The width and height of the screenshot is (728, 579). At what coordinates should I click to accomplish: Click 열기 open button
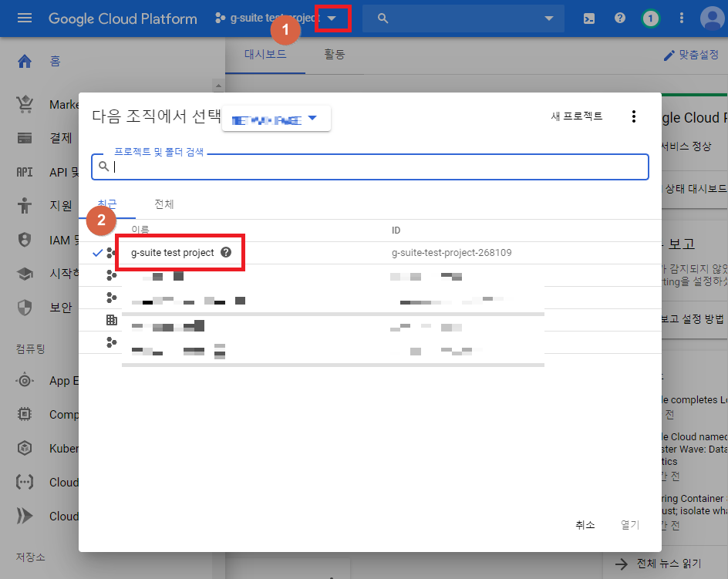point(630,525)
